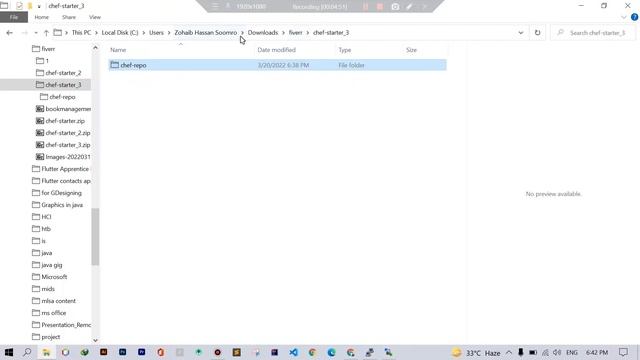The width and height of the screenshot is (640, 360).
Task: Expand chevron after Users breadcrumb
Action: (x=169, y=33)
